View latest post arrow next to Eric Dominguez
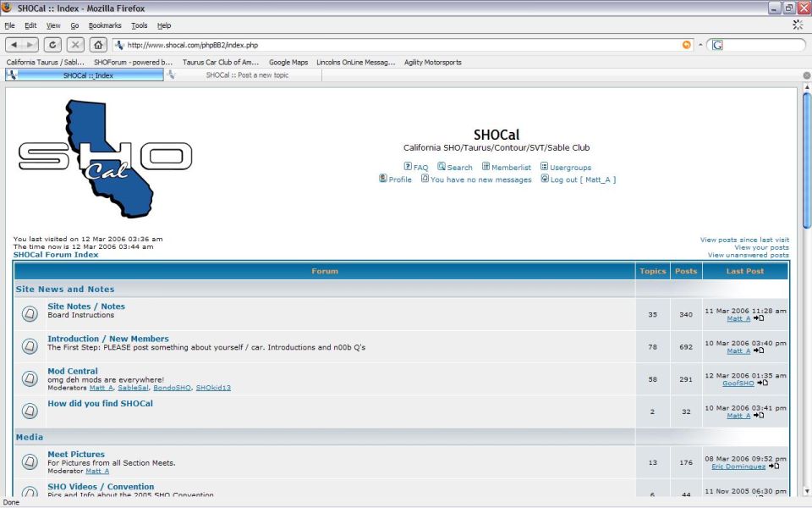This screenshot has width=812, height=508. click(774, 466)
